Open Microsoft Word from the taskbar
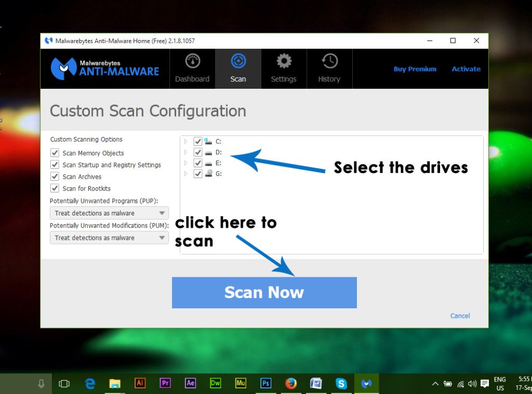This screenshot has height=394, width=532. coord(316,384)
